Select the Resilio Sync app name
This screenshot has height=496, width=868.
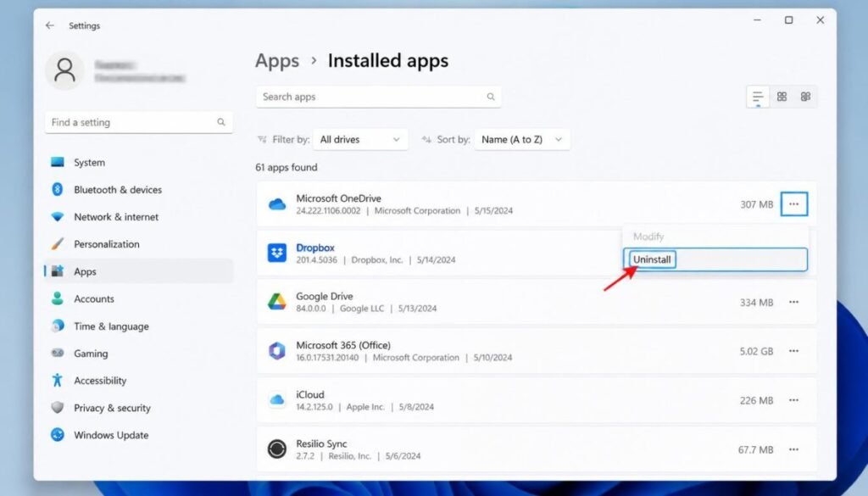(x=321, y=443)
